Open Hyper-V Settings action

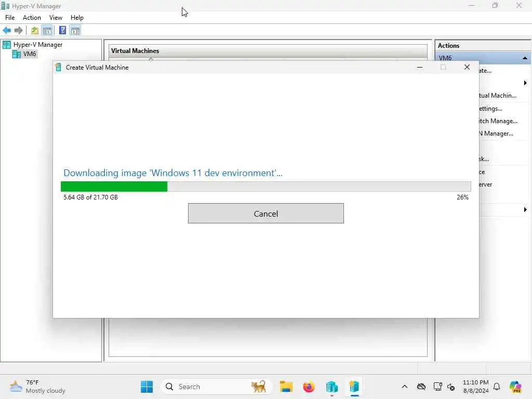[490, 109]
